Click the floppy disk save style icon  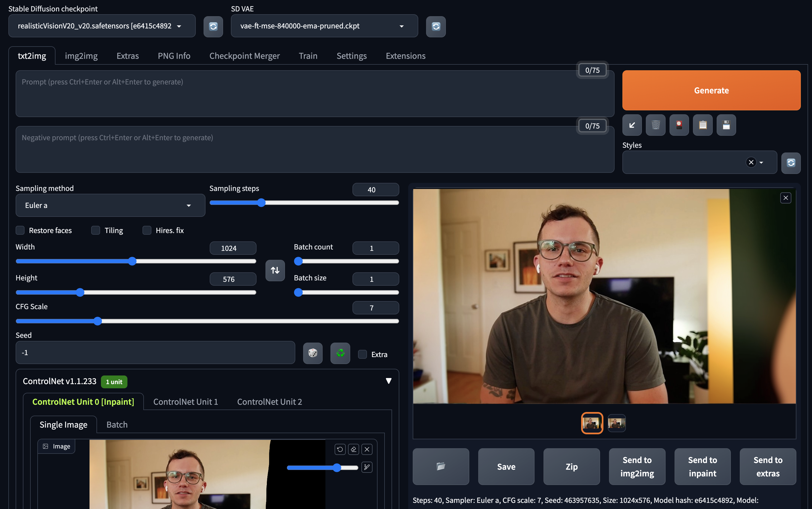(x=726, y=125)
